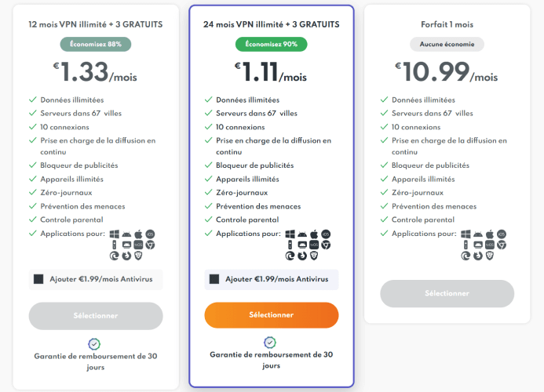544x392 pixels.
Task: Select the Forfait 1 mois plan
Action: (x=447, y=293)
